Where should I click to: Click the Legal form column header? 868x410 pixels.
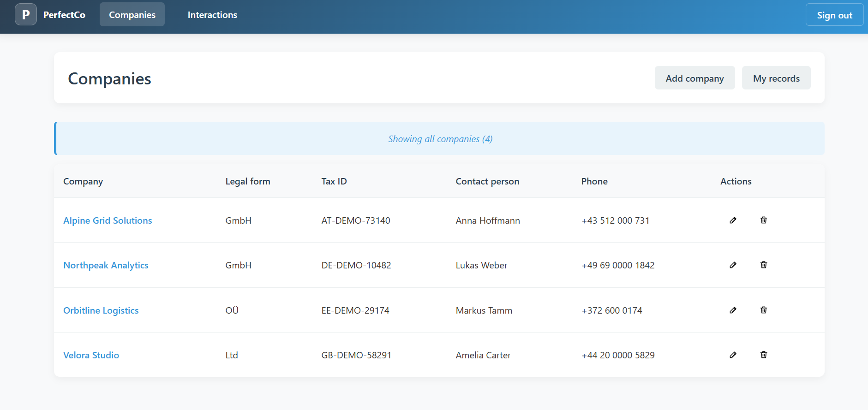click(x=248, y=181)
